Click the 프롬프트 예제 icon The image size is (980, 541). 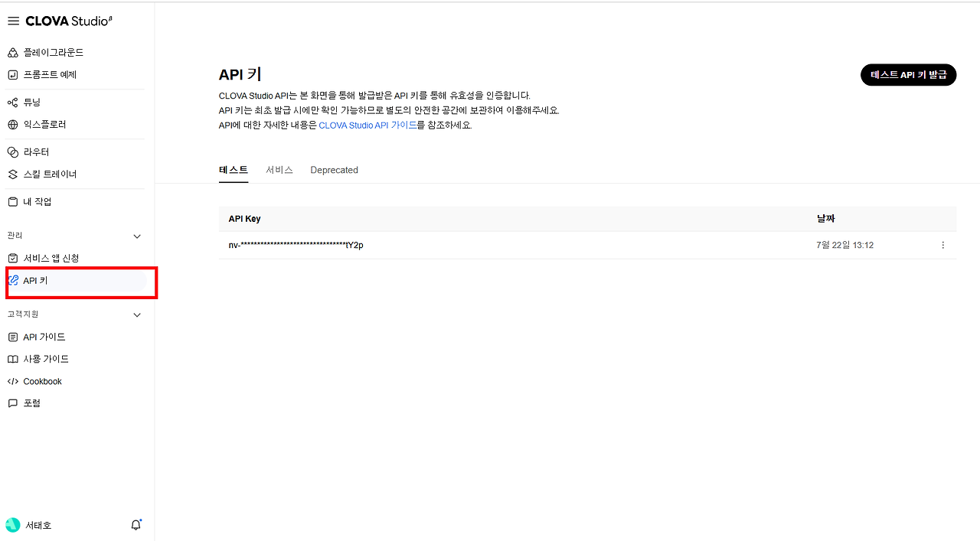(x=12, y=75)
